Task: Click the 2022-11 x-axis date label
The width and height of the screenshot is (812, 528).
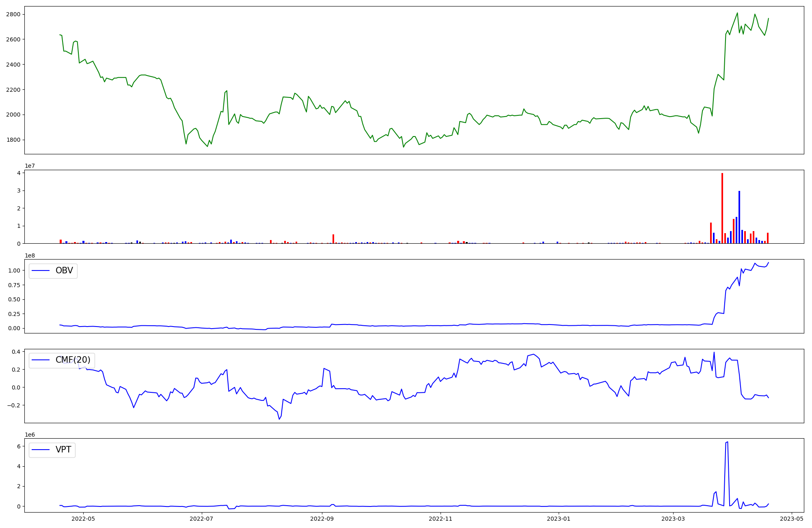Action: pyautogui.click(x=440, y=519)
